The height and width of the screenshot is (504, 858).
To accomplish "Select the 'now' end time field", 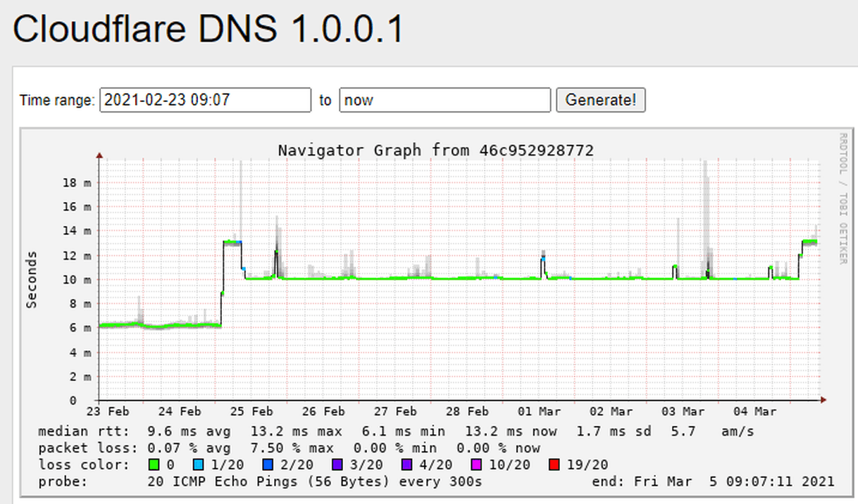I will [445, 100].
